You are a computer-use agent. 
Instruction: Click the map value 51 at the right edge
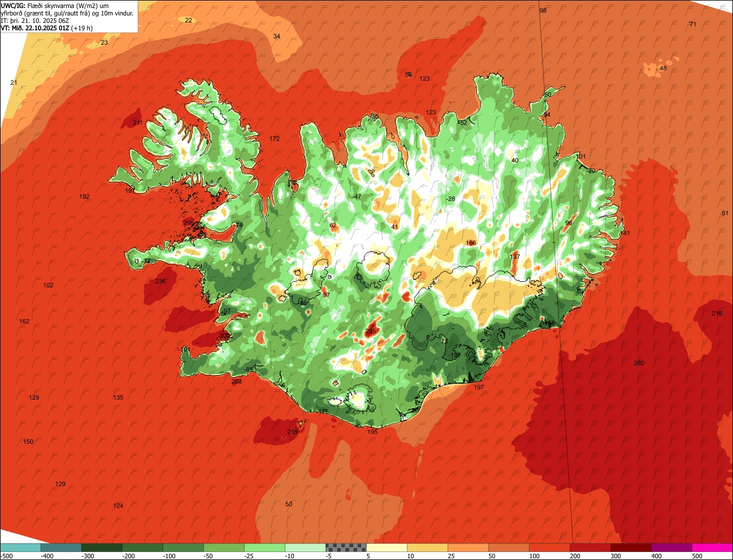pos(725,213)
